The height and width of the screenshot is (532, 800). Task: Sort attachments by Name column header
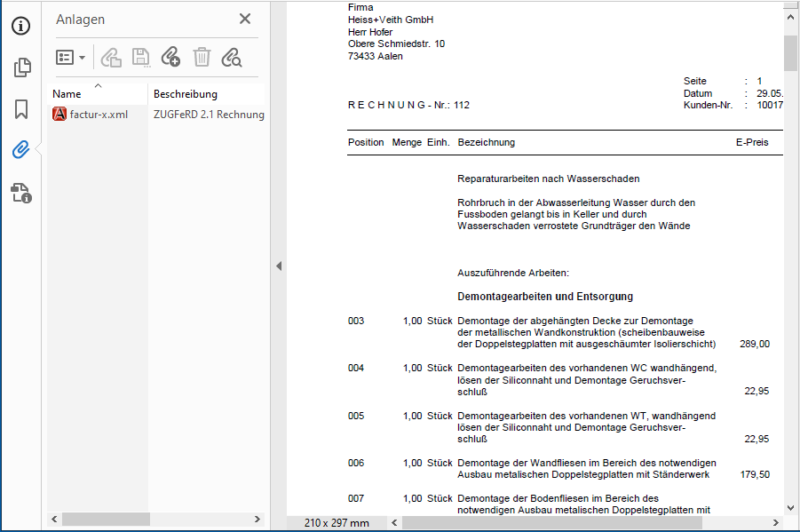[x=67, y=93]
